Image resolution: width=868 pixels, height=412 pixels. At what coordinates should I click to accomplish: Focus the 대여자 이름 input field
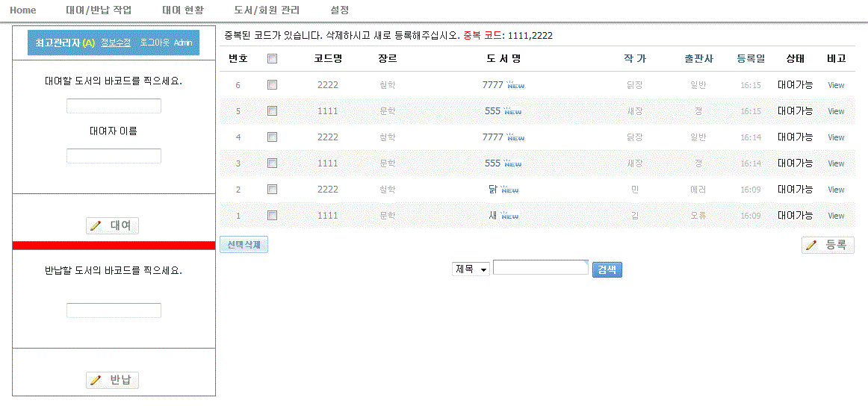click(x=114, y=156)
